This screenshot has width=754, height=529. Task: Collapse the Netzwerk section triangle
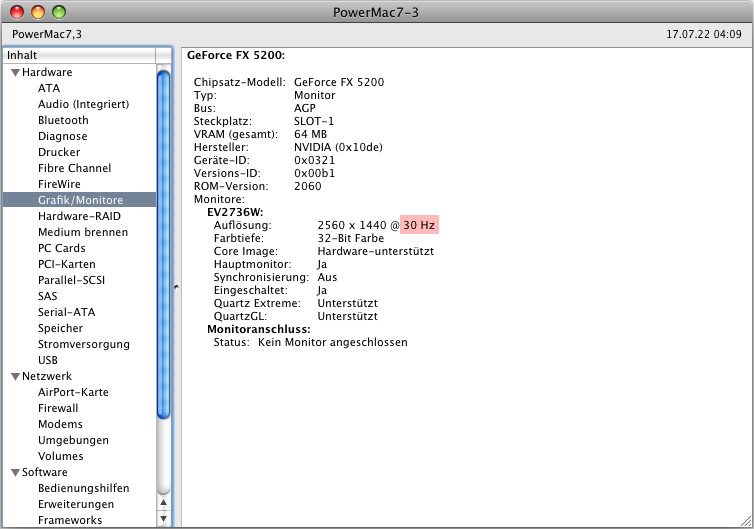(15, 377)
